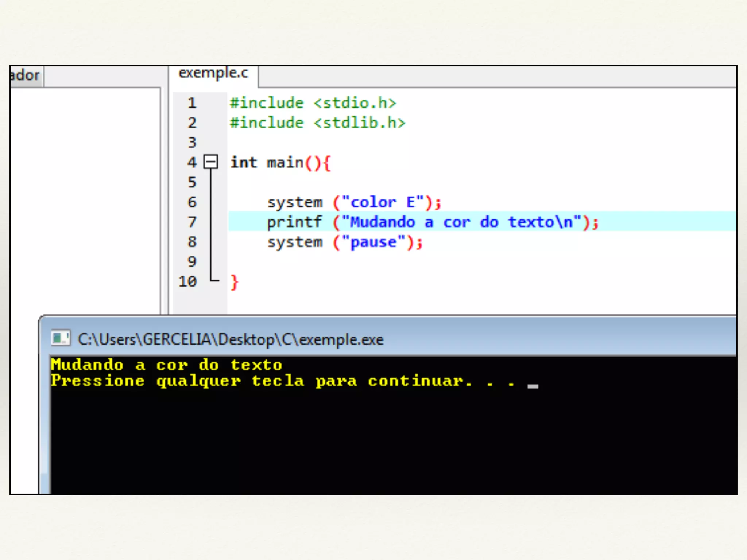The height and width of the screenshot is (560, 747).
Task: Click the console window icon in title bar
Action: click(60, 338)
